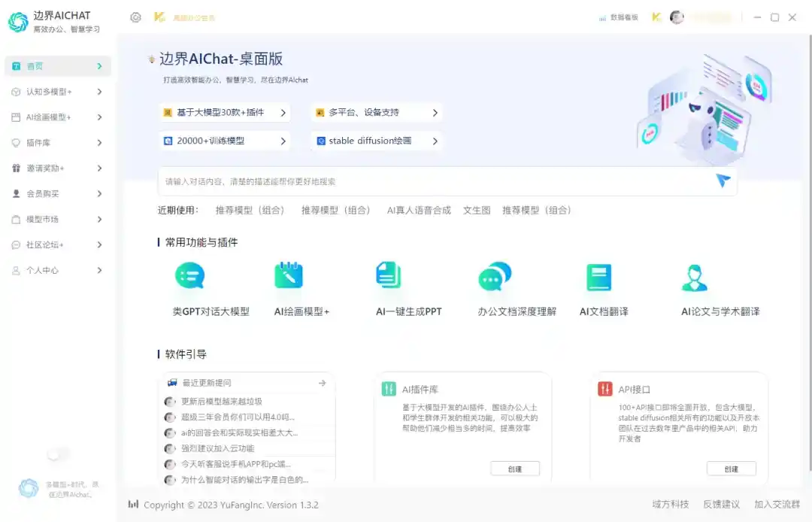The height and width of the screenshot is (522, 812).
Task: Click the yellow K membership icon beside gear
Action: [159, 17]
